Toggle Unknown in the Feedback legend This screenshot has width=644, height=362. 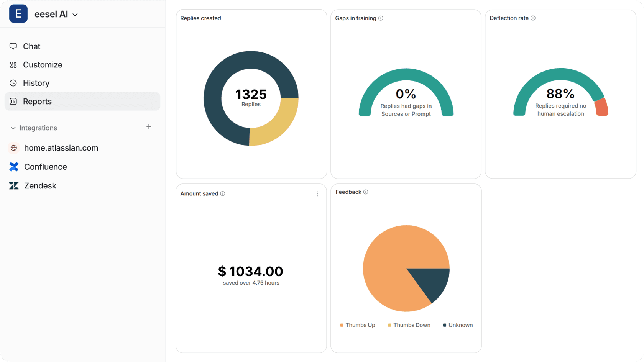click(x=458, y=325)
